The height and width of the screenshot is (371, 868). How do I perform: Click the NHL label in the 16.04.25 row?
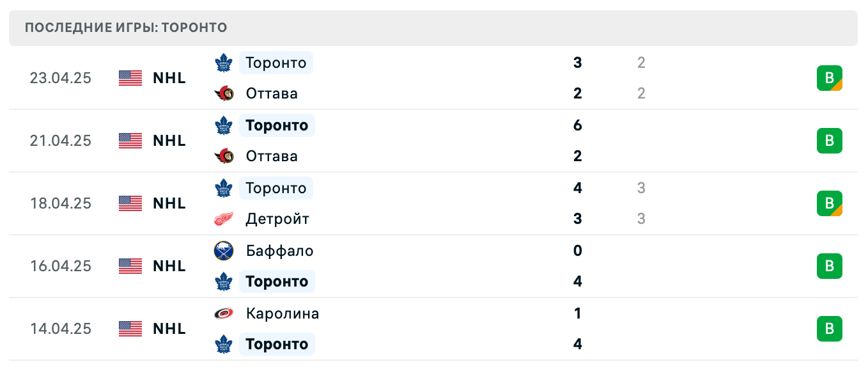(169, 265)
